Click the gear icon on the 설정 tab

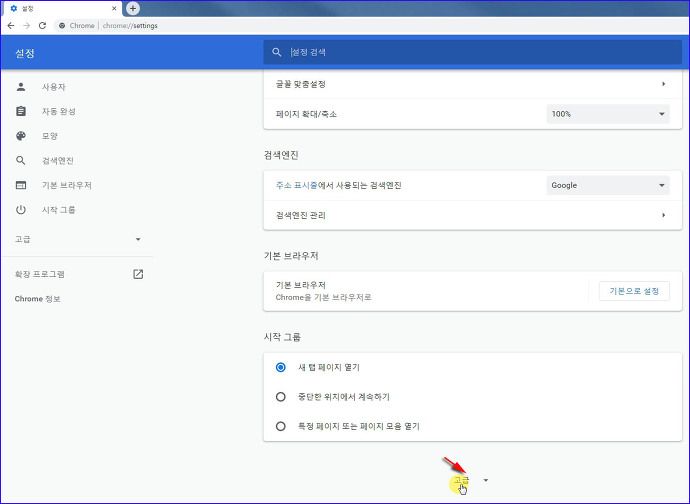[14, 8]
